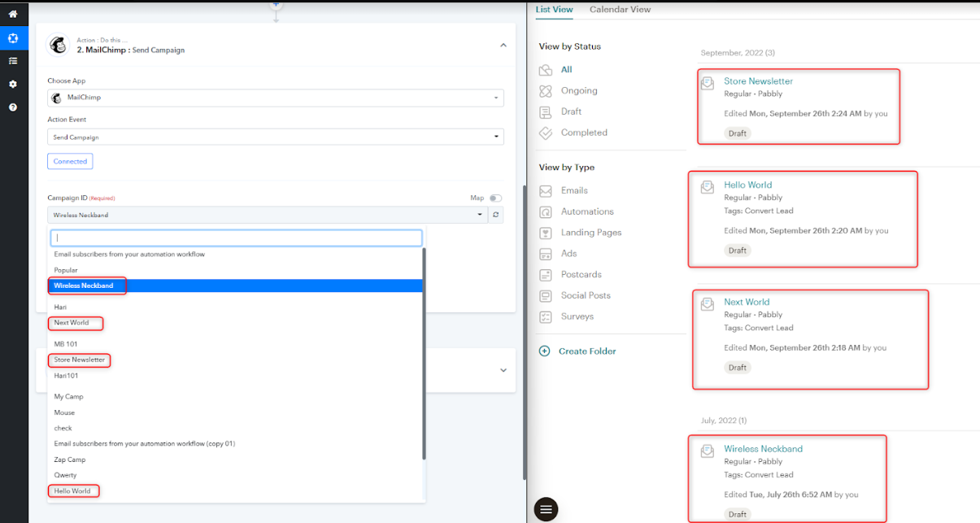Collapse the MailChimp Send Campaign step
Viewport: 980px width, 523px height.
click(503, 46)
